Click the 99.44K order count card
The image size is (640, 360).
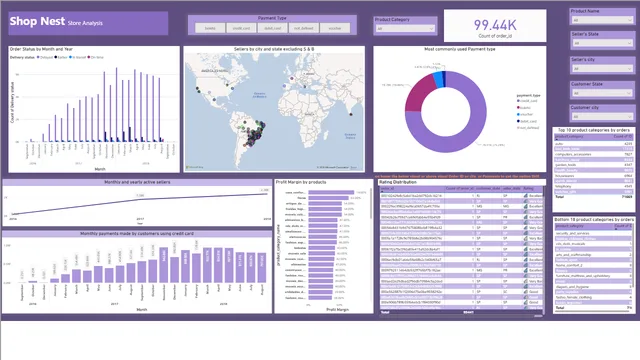(495, 26)
